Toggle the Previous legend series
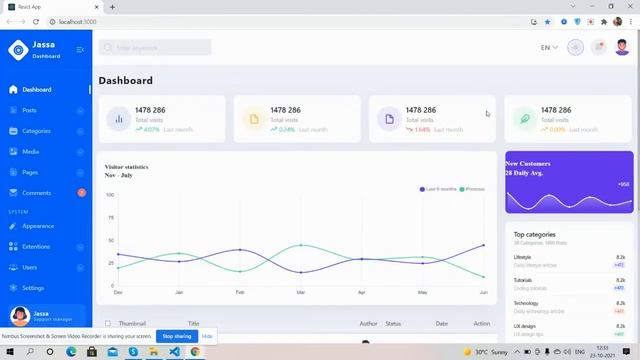This screenshot has height=360, width=640. (x=472, y=189)
